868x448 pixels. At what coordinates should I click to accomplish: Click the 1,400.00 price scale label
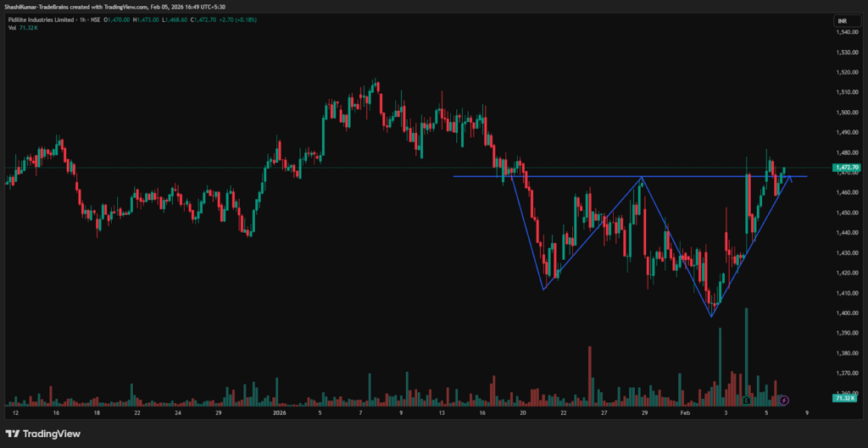pos(843,313)
